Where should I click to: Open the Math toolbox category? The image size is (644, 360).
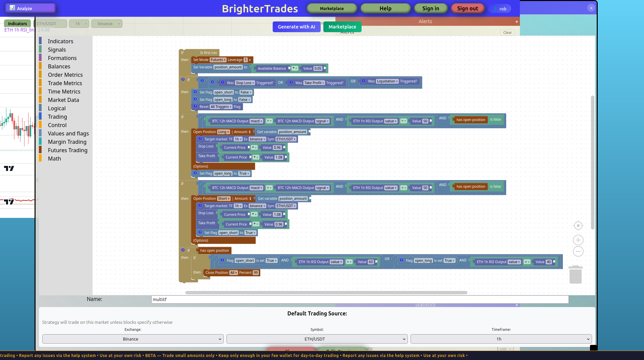[x=54, y=159]
